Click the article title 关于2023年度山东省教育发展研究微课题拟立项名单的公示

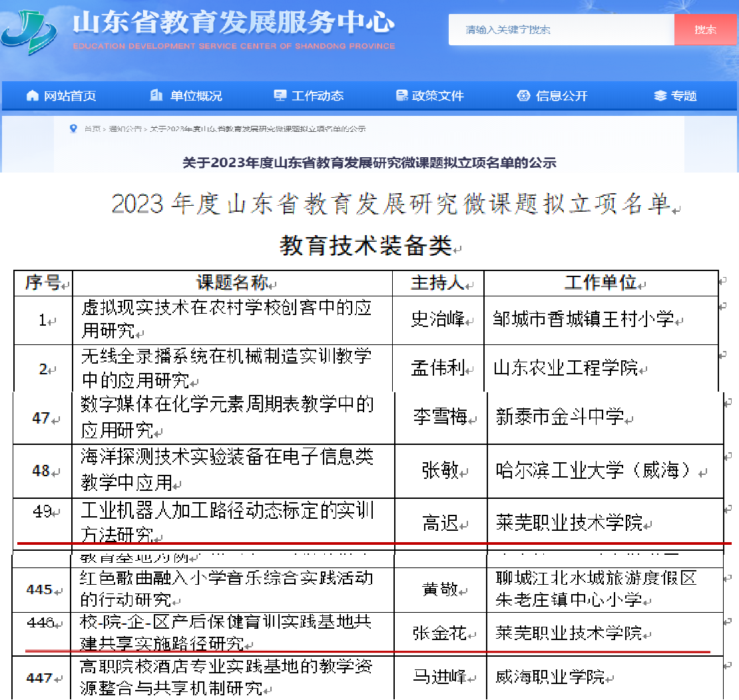pos(369,163)
